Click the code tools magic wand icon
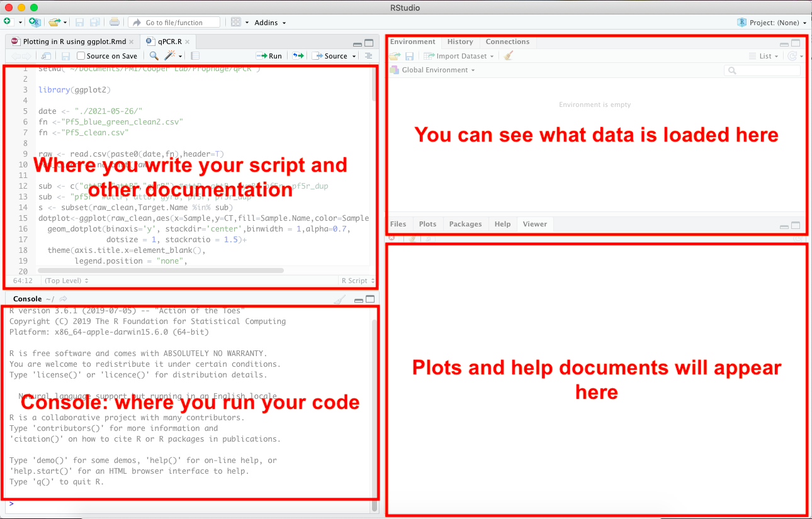812x519 pixels. tap(169, 56)
